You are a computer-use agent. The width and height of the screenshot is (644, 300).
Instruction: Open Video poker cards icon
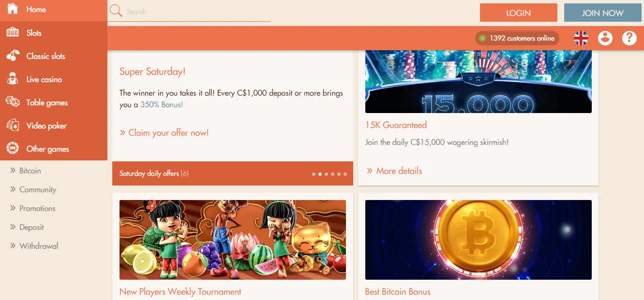(13, 126)
